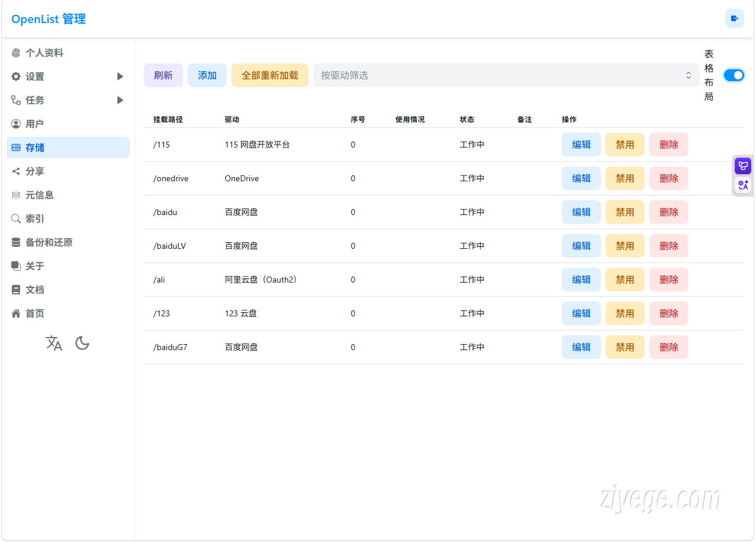The image size is (756, 542).
Task: Click inside the 按驱动筛选 filter field
Action: (x=474, y=75)
